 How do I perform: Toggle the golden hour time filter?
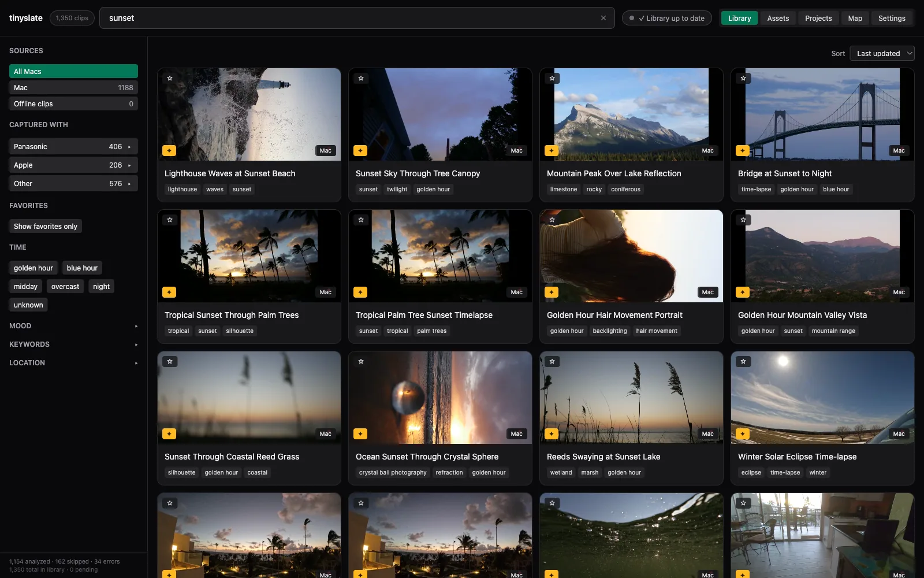(x=33, y=268)
